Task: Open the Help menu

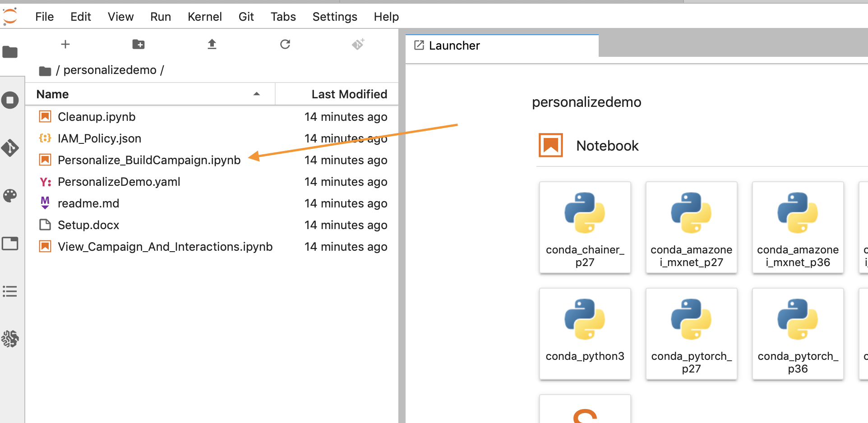Action: tap(387, 17)
